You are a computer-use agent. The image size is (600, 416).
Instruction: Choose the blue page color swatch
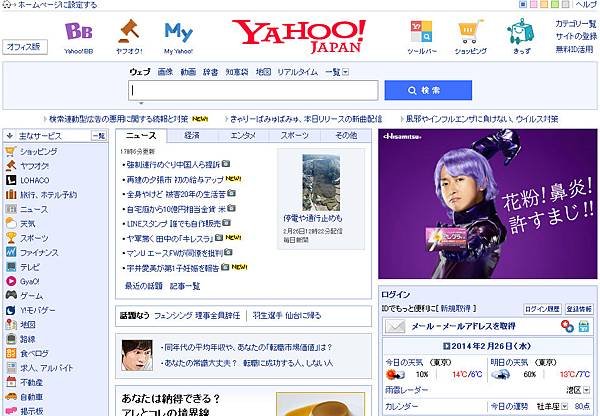coord(523,5)
